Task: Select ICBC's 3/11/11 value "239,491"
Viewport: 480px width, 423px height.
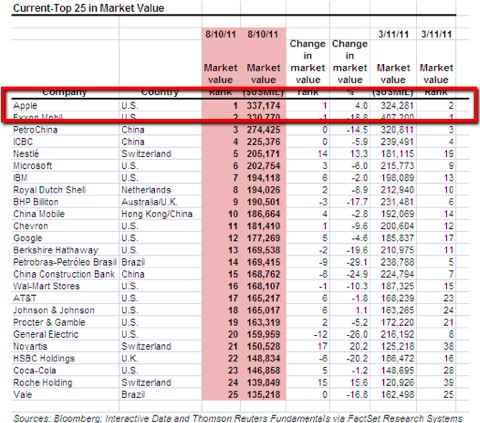Action: pyautogui.click(x=397, y=142)
